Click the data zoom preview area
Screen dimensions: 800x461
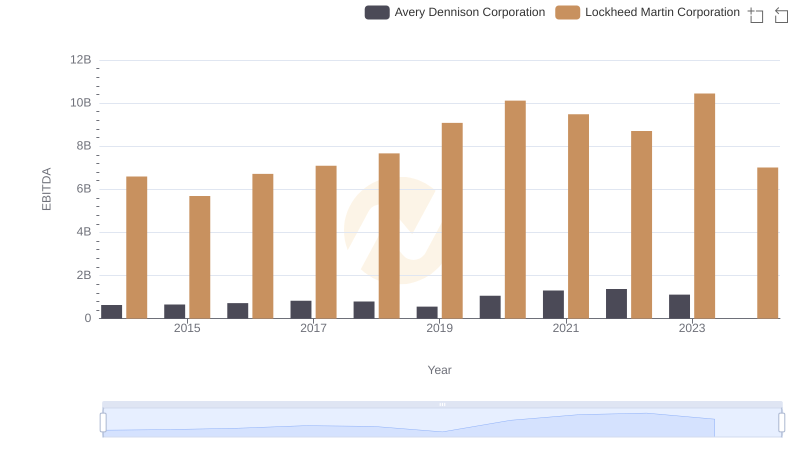442,423
